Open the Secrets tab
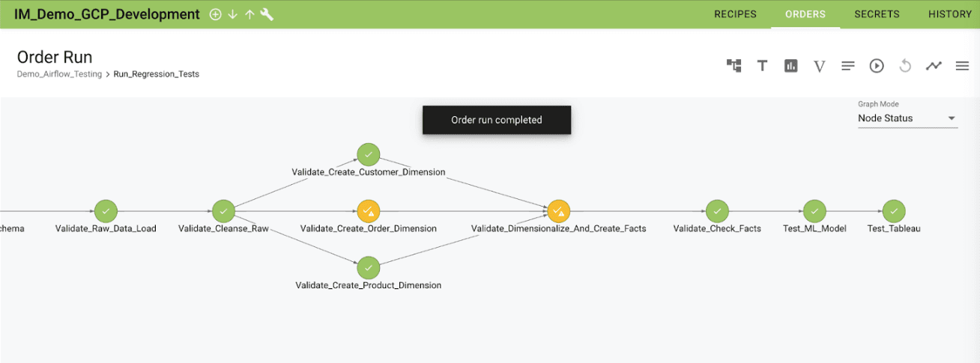 pos(877,14)
